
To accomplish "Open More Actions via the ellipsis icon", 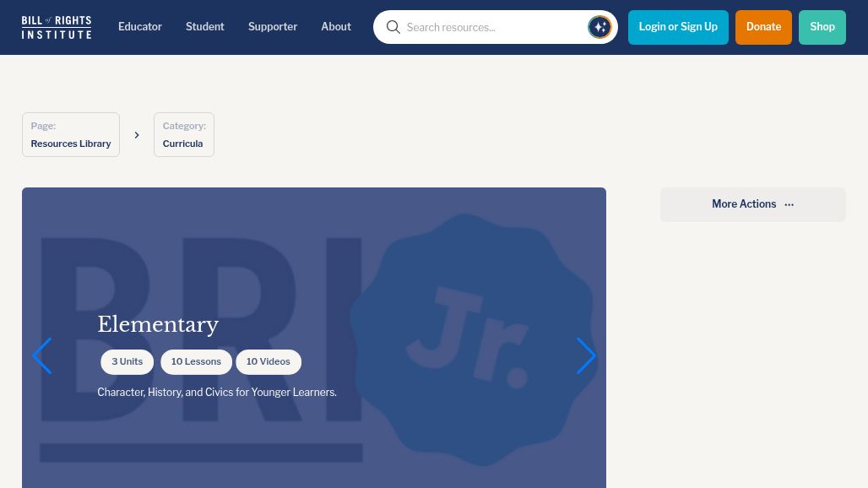I will click(789, 203).
